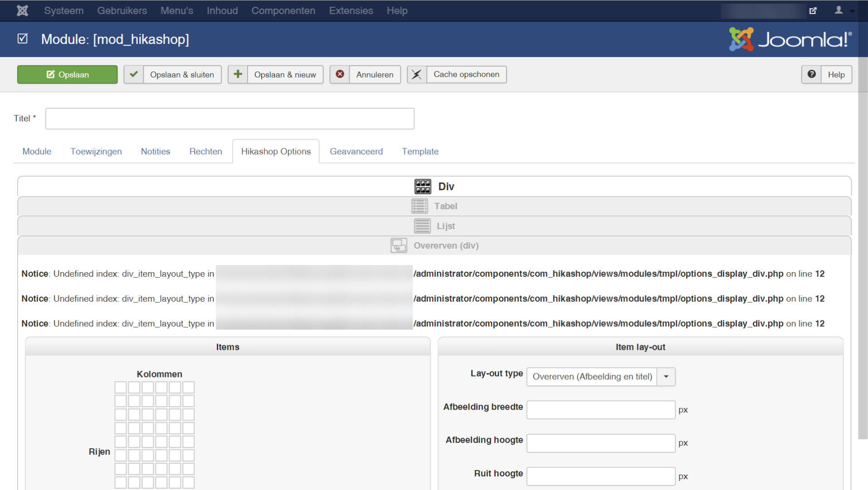Choose the Lijst display option label
The image size is (868, 490).
point(446,226)
